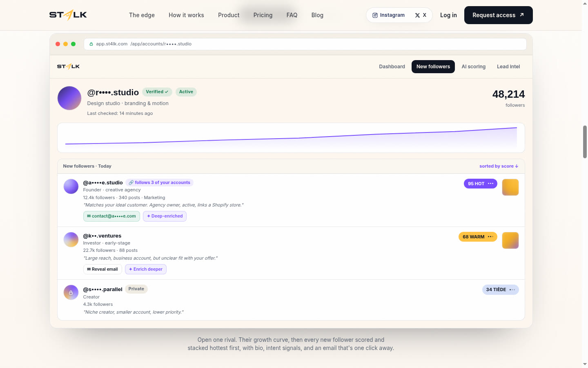Click the locked avatar of @s••••.parallel
The image size is (588, 368).
(x=71, y=292)
